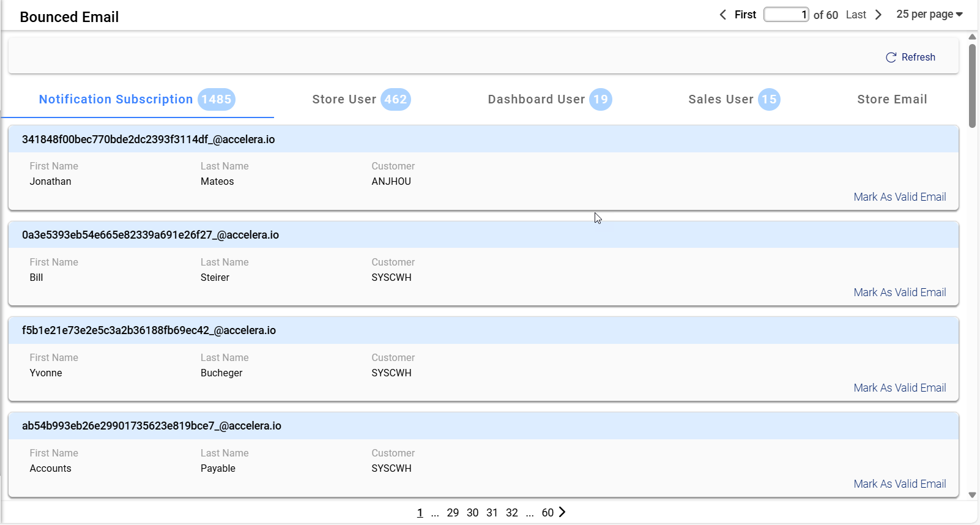Go to page 30 in bottom pagination
980x525 pixels.
pyautogui.click(x=472, y=513)
